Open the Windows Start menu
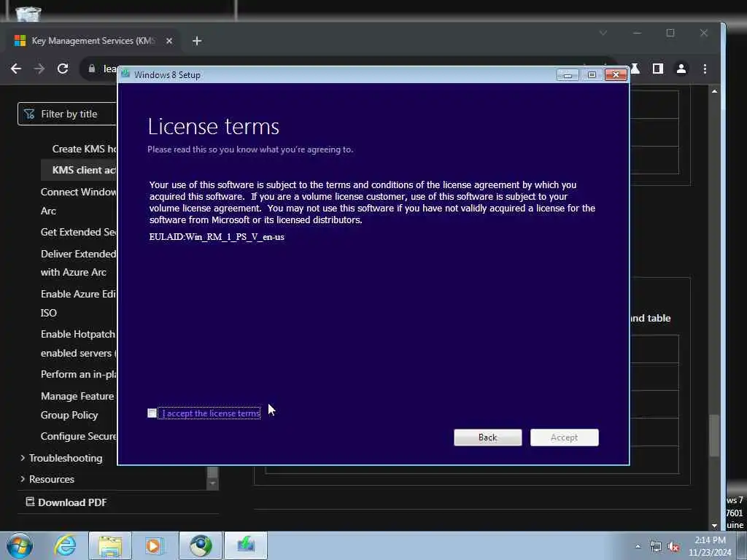Screen dimensions: 747x560 (x=20, y=545)
